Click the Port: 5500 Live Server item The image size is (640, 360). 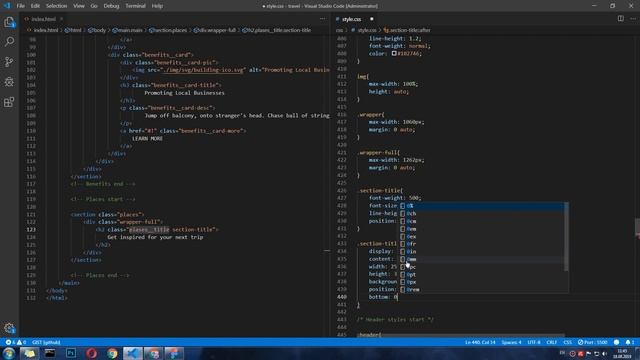coord(593,342)
